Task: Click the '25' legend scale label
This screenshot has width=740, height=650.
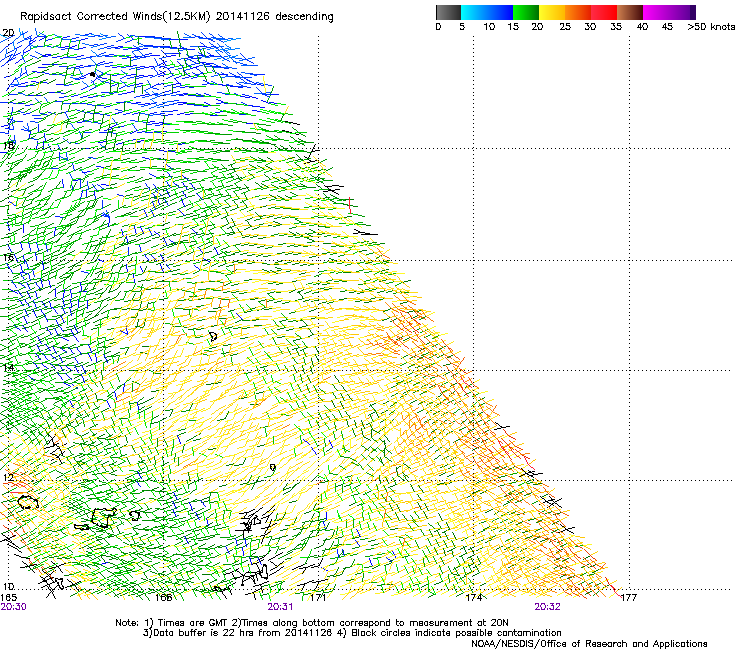Action: coord(565,27)
